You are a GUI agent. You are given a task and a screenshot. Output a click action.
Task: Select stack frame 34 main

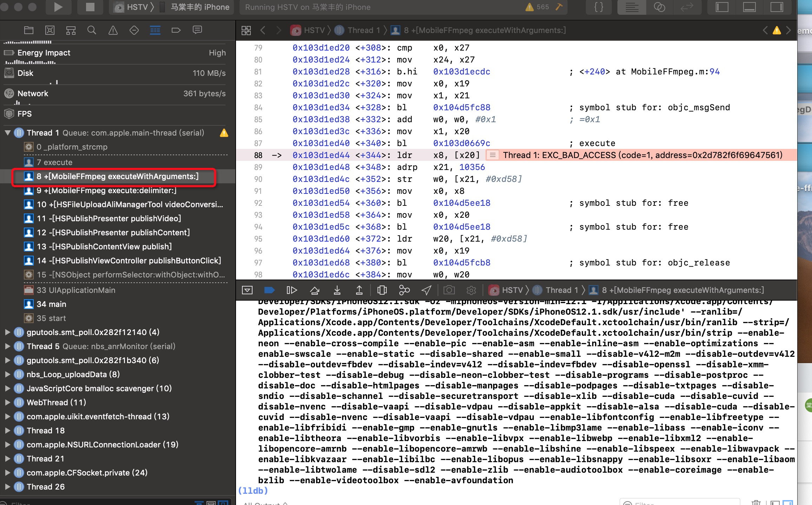(52, 304)
